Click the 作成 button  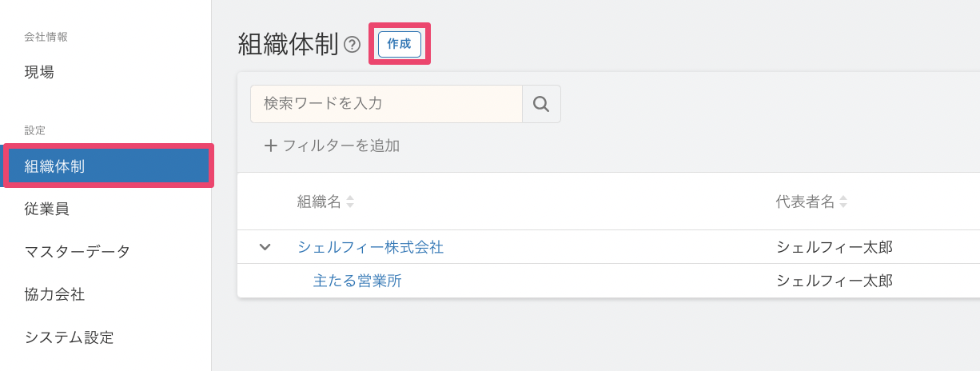(399, 44)
